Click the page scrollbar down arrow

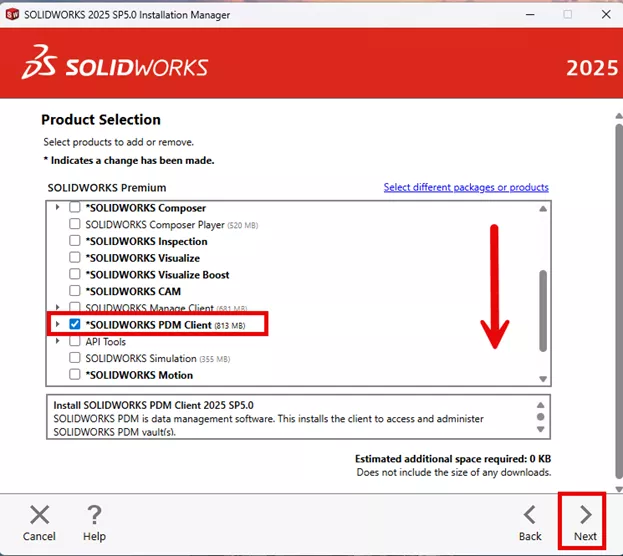point(619,489)
